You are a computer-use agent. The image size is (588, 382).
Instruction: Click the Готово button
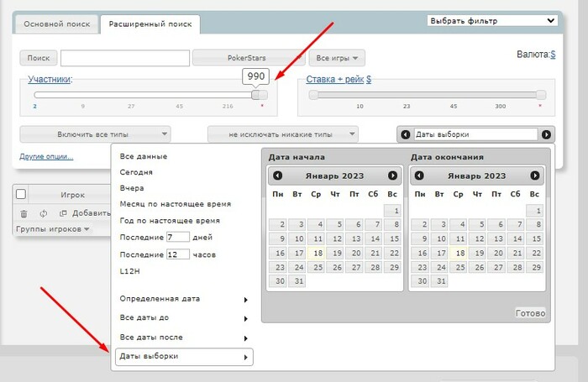530,313
